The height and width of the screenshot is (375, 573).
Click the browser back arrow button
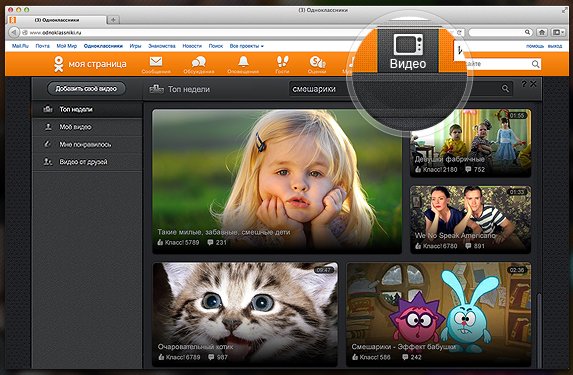click(x=14, y=32)
